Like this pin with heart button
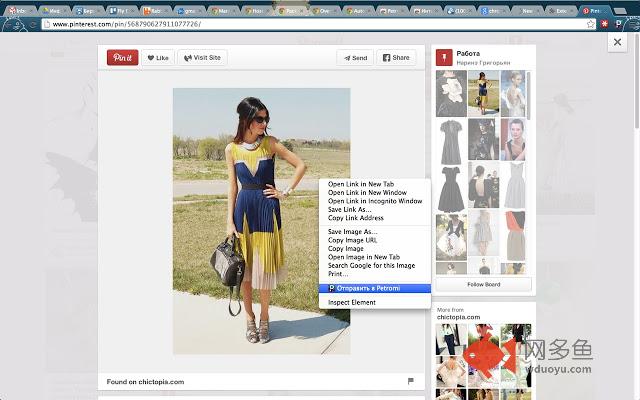This screenshot has height=400, width=640. 158,58
